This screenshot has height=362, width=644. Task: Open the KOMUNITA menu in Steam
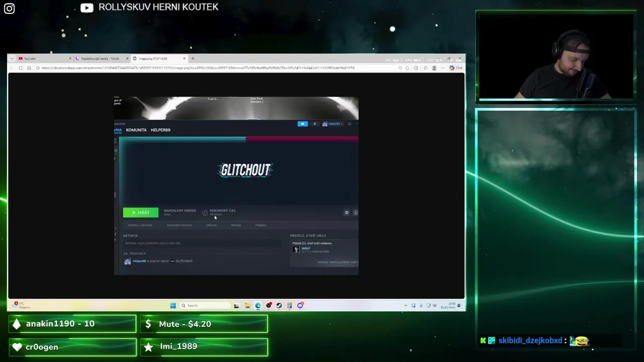(x=136, y=130)
